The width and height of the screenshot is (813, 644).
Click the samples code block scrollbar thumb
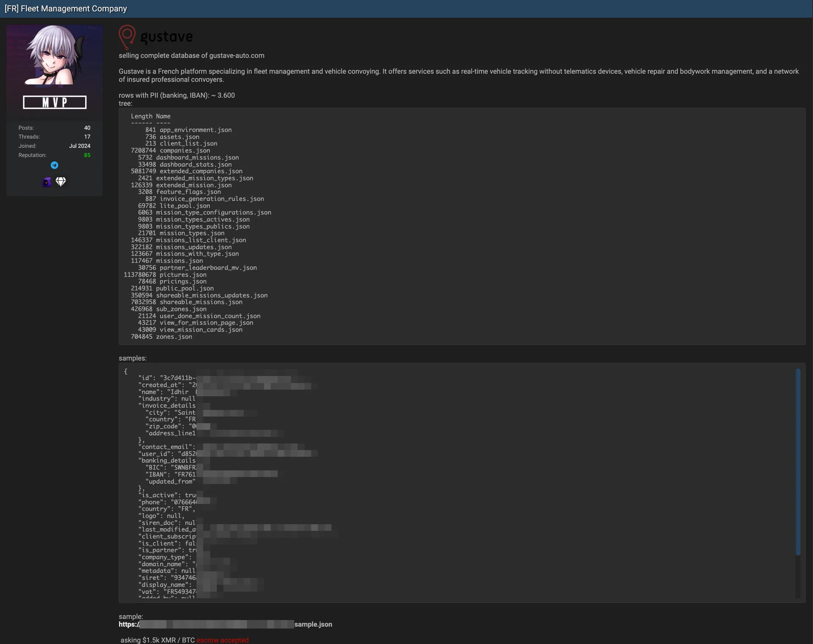[798, 462]
